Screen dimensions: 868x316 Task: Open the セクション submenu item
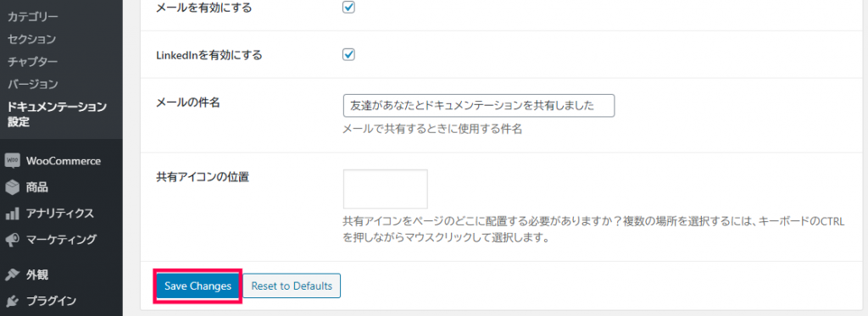[x=31, y=39]
